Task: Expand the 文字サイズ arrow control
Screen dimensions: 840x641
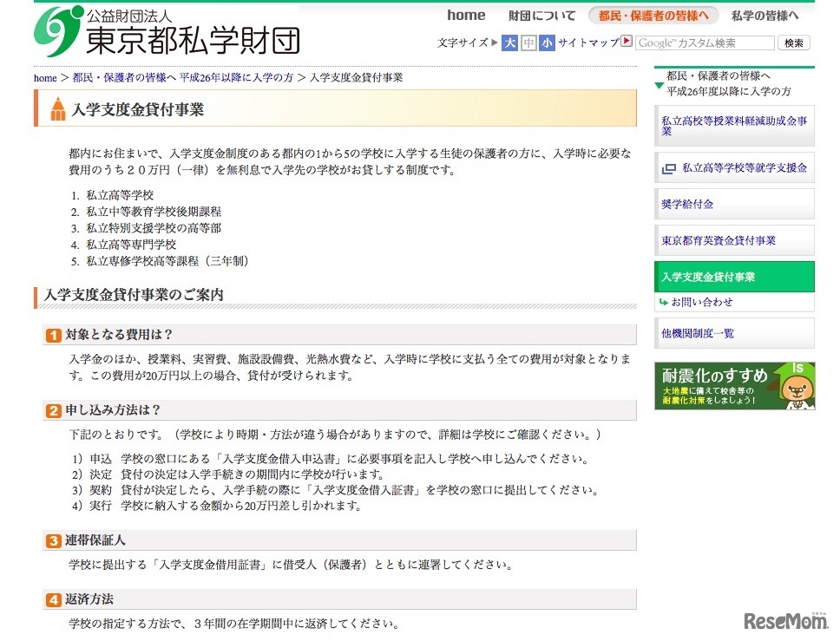Action: pyautogui.click(x=492, y=42)
